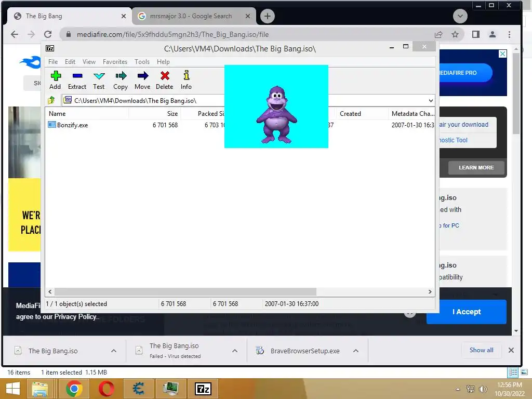The height and width of the screenshot is (399, 532).
Task: Open the View menu in 7-Zip
Action: point(89,62)
